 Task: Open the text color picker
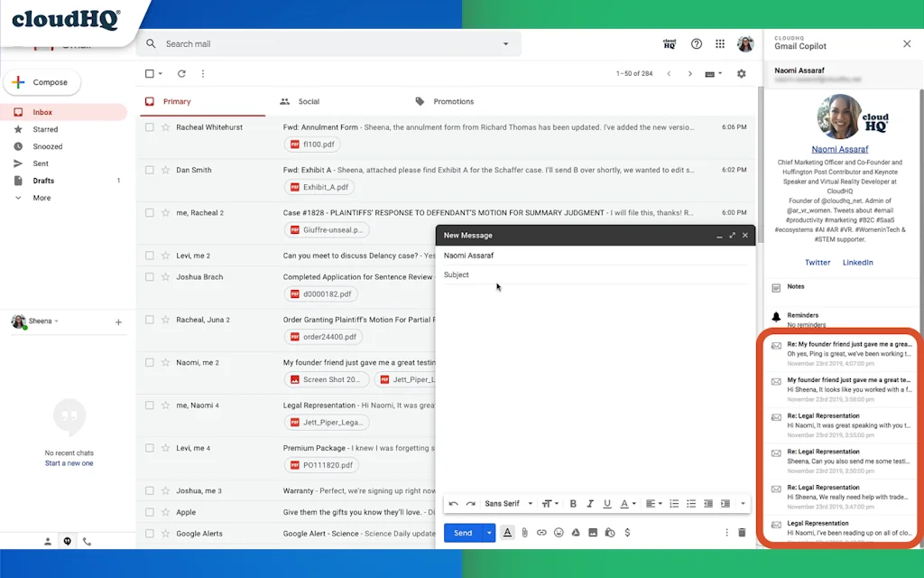[x=625, y=503]
